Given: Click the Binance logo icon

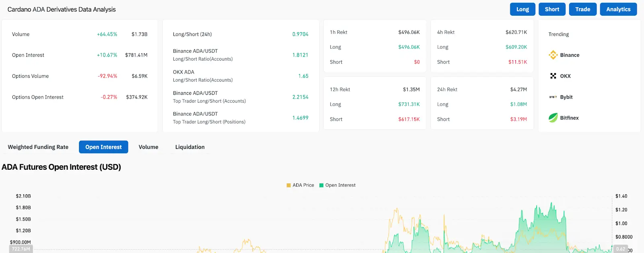Looking at the screenshot, I should 553,55.
